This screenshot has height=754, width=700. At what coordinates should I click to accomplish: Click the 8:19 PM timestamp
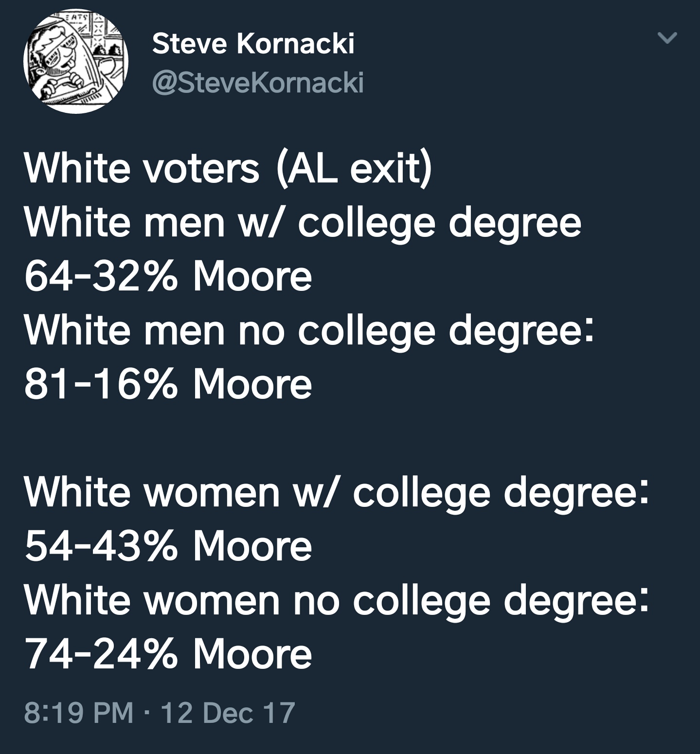(x=79, y=713)
